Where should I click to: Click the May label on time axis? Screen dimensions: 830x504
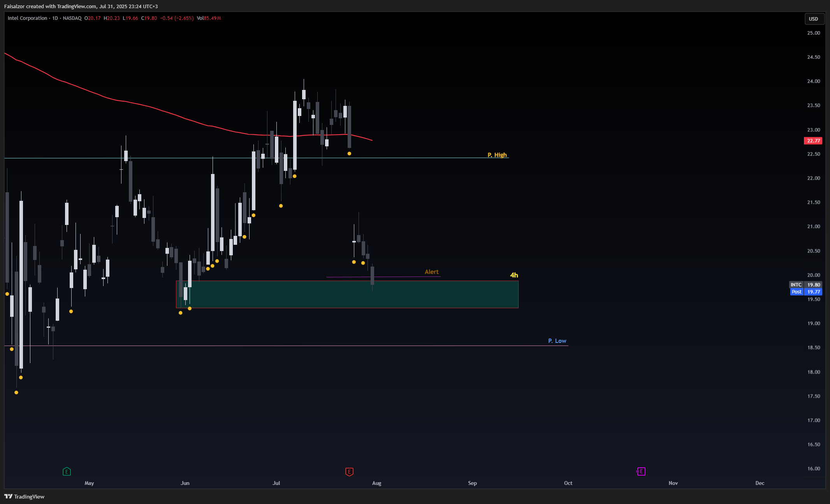(89, 483)
